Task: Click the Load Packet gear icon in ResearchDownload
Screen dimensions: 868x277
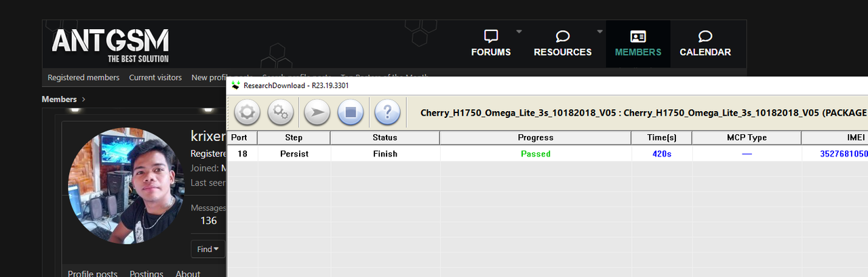Action: click(247, 112)
